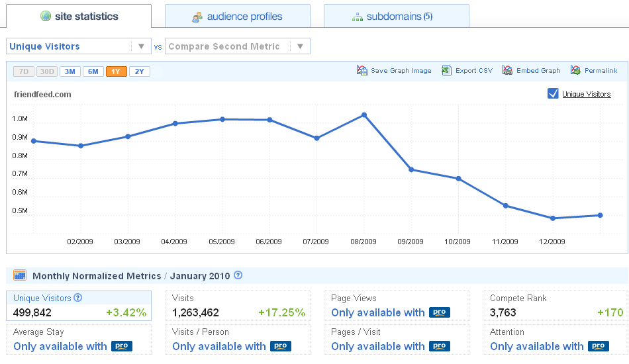Click the Save Graph Image icon
Screen dimensions: 629x364
coord(362,71)
